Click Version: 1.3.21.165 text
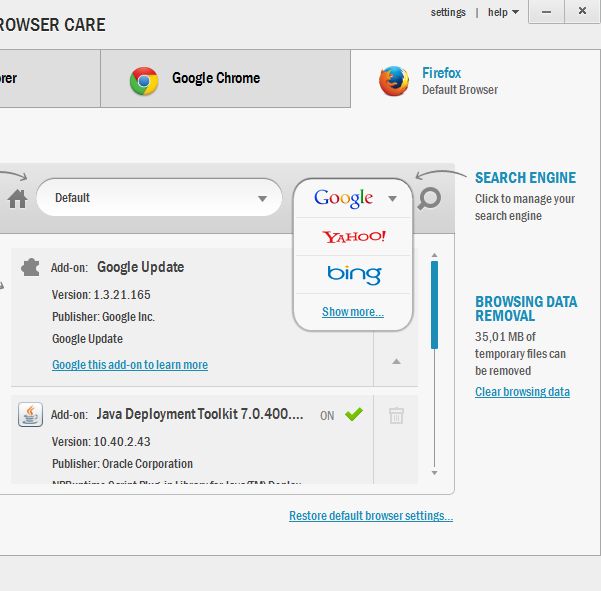Image resolution: width=601 pixels, height=591 pixels. [101, 295]
